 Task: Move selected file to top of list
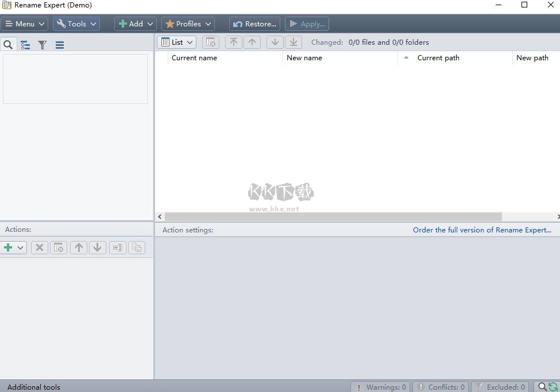[x=233, y=42]
